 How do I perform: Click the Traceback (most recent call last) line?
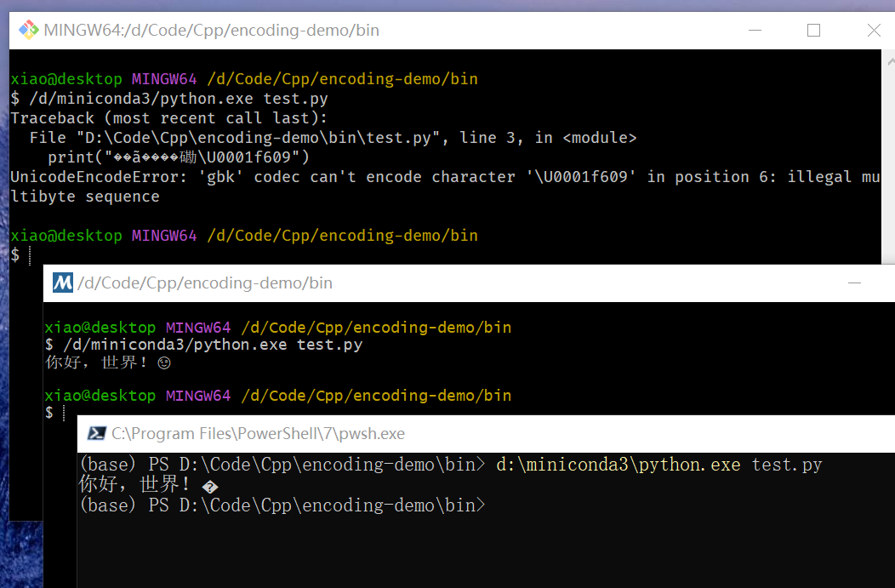click(168, 118)
